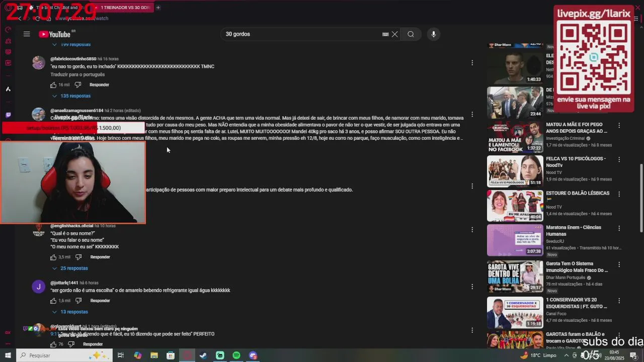The image size is (644, 362).
Task: Like the 'PERFEITO' comment with 76 likes
Action: [x=53, y=344]
